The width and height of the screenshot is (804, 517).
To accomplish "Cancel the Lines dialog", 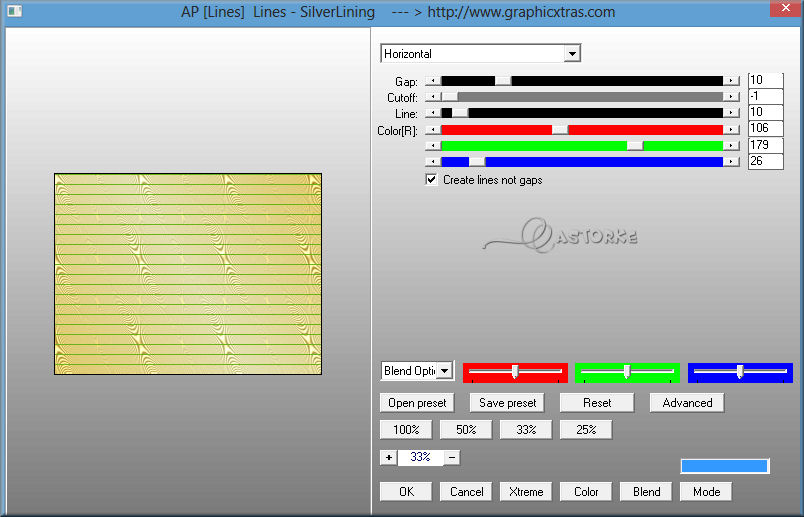I will pyautogui.click(x=466, y=491).
